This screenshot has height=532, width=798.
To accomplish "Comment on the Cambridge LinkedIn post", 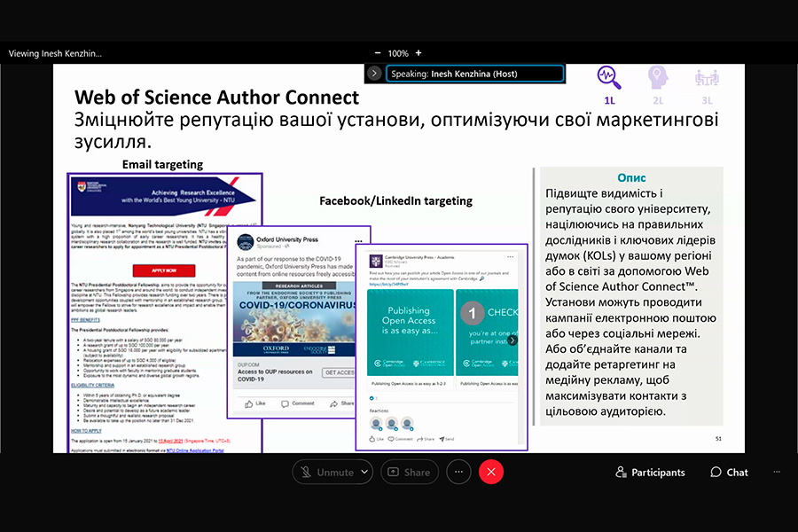I will (x=400, y=439).
